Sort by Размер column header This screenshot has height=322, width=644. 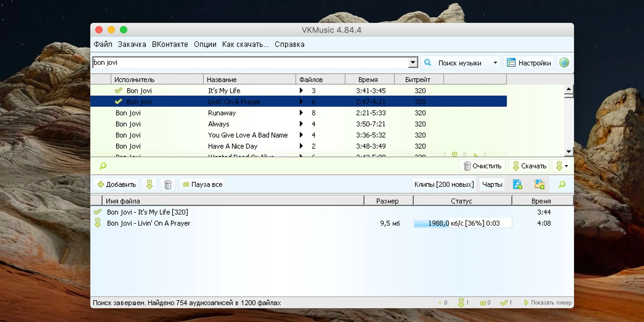pyautogui.click(x=388, y=201)
